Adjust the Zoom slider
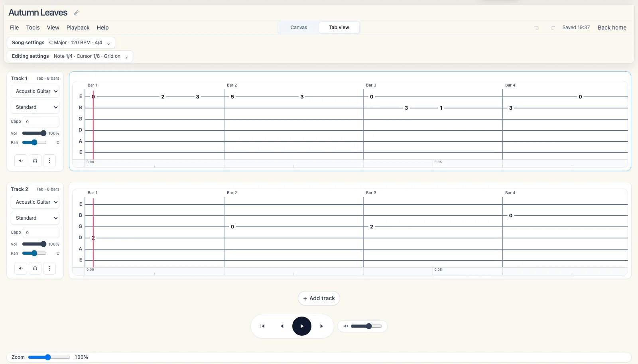This screenshot has height=364, width=638. (x=49, y=357)
